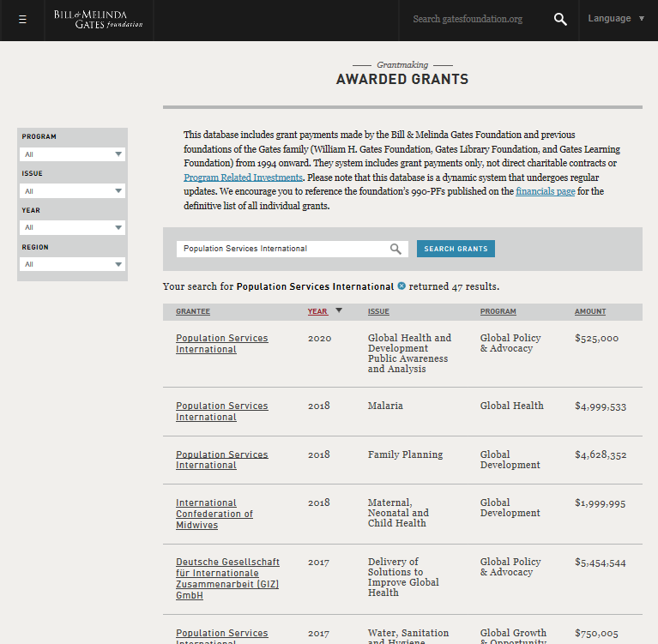658x644 pixels.
Task: Click the Grantmaking section label
Action: click(x=402, y=64)
